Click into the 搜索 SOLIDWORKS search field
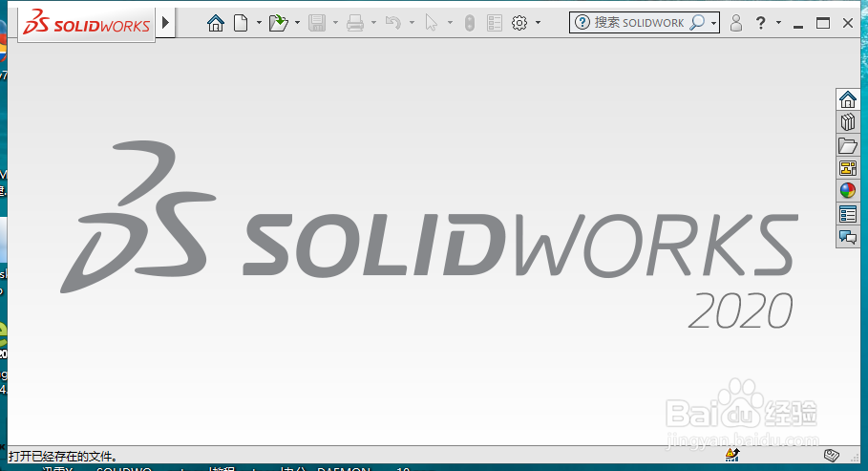Screen dimensions: 868x471 tap(640, 23)
